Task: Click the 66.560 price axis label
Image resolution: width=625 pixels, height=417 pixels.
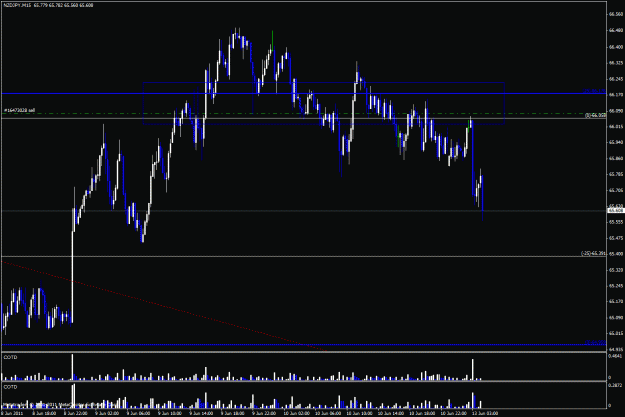Action: tap(616, 14)
